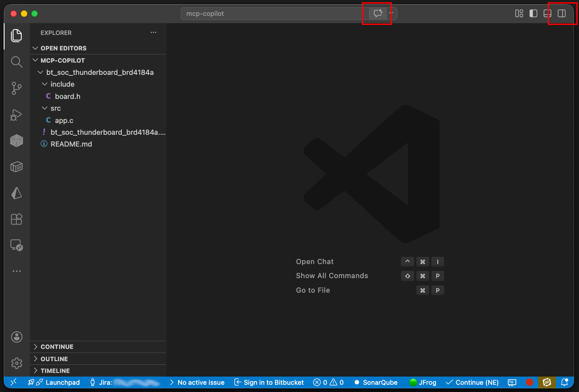The width and height of the screenshot is (579, 392).
Task: Open the Explorer view in activity bar
Action: [16, 35]
